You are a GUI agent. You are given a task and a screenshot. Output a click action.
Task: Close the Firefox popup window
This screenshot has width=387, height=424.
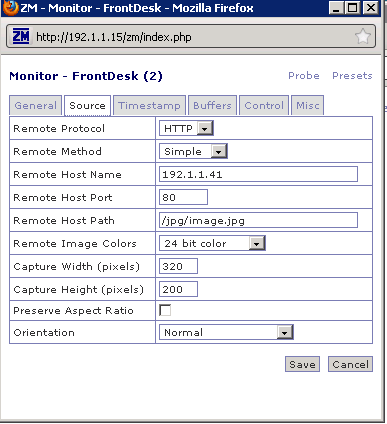(370, 8)
